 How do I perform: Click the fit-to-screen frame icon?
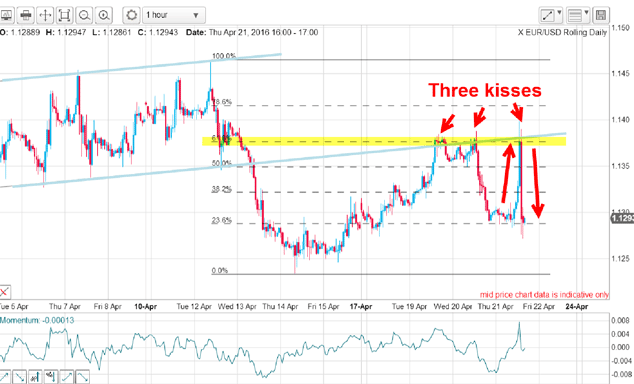pyautogui.click(x=65, y=15)
